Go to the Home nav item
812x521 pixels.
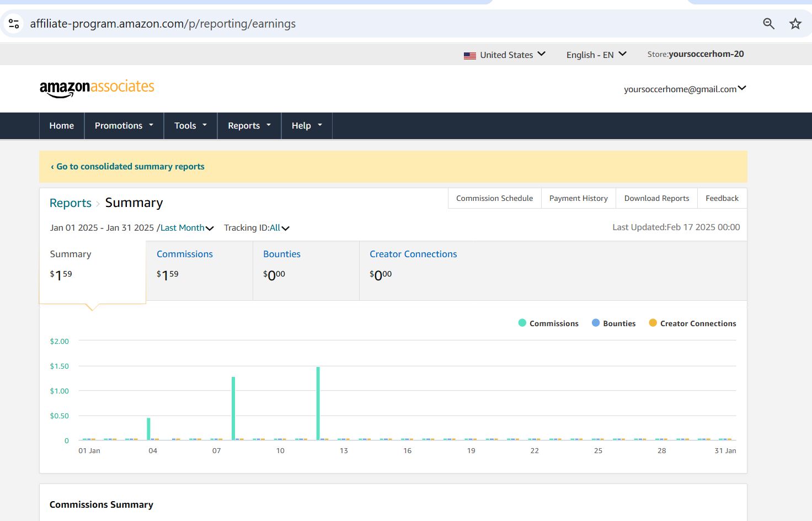pos(62,126)
